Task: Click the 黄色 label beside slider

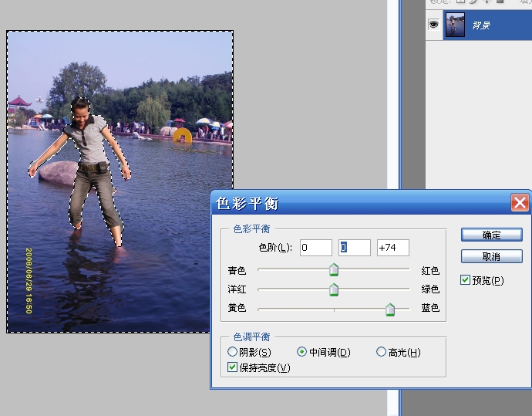Action: tap(237, 308)
